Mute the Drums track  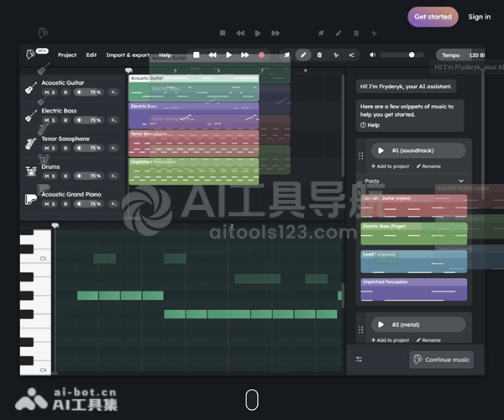tap(46, 176)
